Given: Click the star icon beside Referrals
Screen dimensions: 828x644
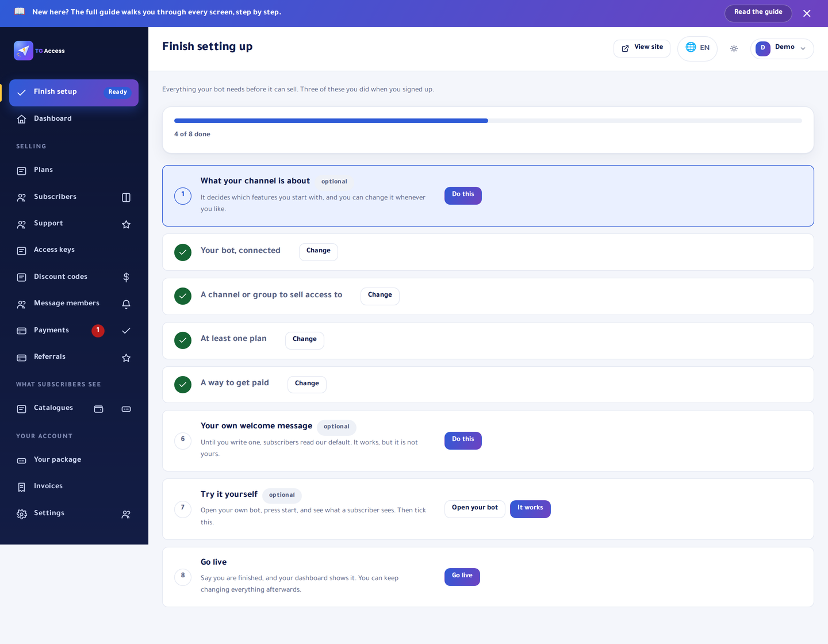Looking at the screenshot, I should point(126,358).
